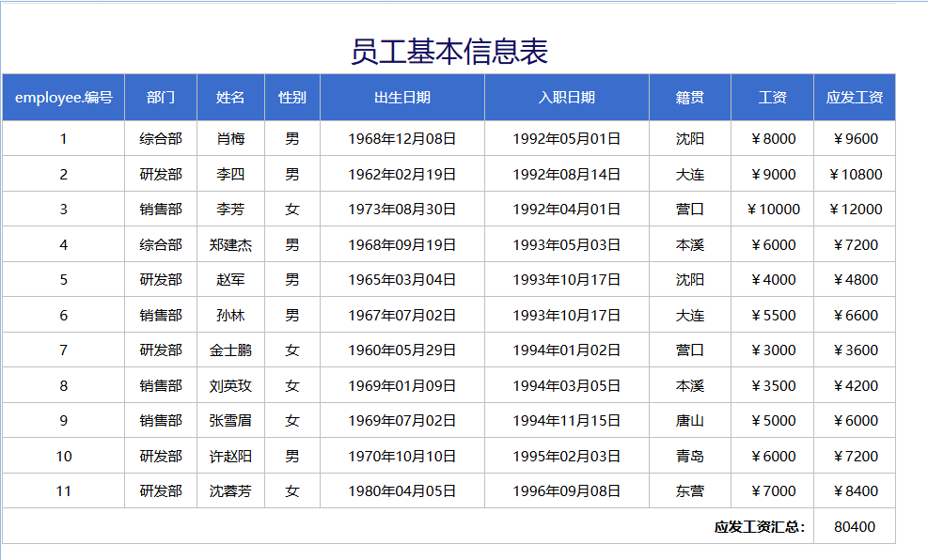Click payable salary ¥6600

coord(855,315)
